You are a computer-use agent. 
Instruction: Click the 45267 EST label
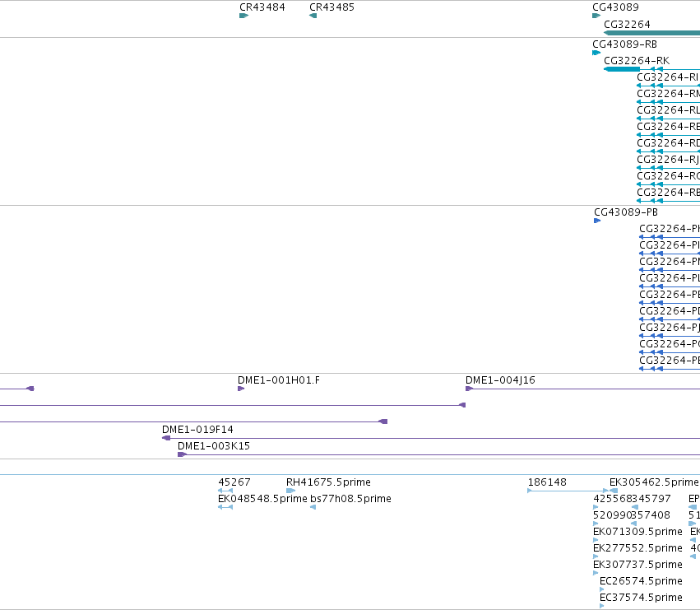[234, 482]
